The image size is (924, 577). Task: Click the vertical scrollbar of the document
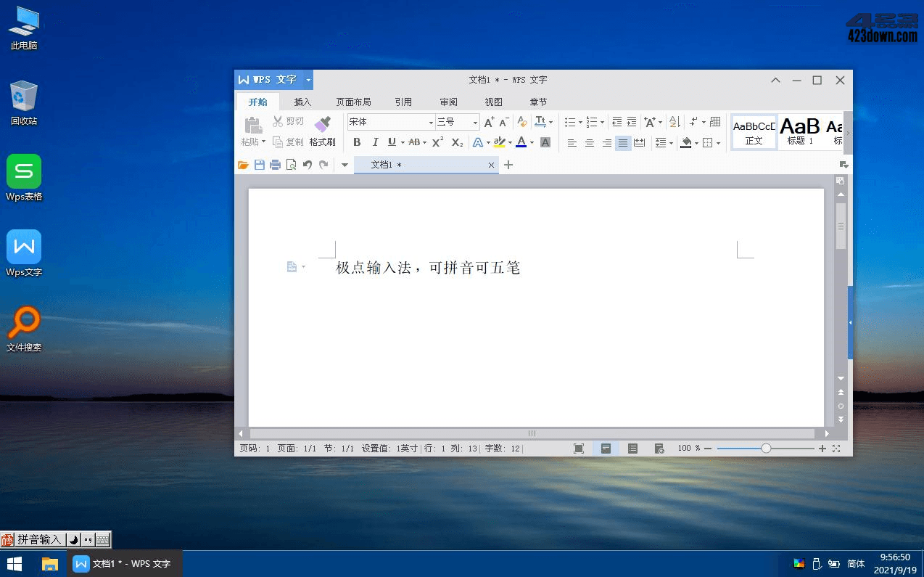[840, 225]
